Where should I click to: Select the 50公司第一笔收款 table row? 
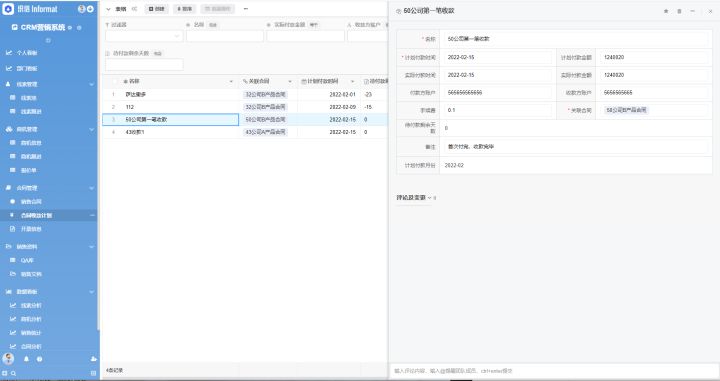[x=245, y=119]
